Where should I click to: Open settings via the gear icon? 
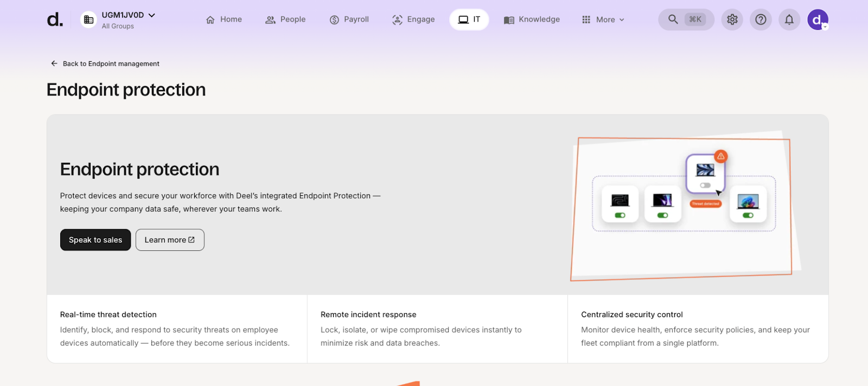pos(732,20)
